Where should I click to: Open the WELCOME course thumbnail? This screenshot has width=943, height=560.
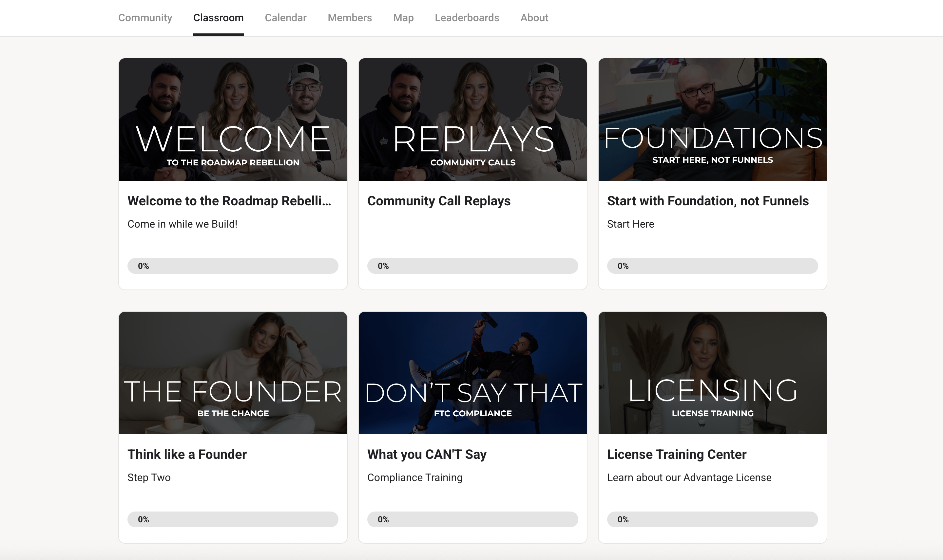point(233,119)
